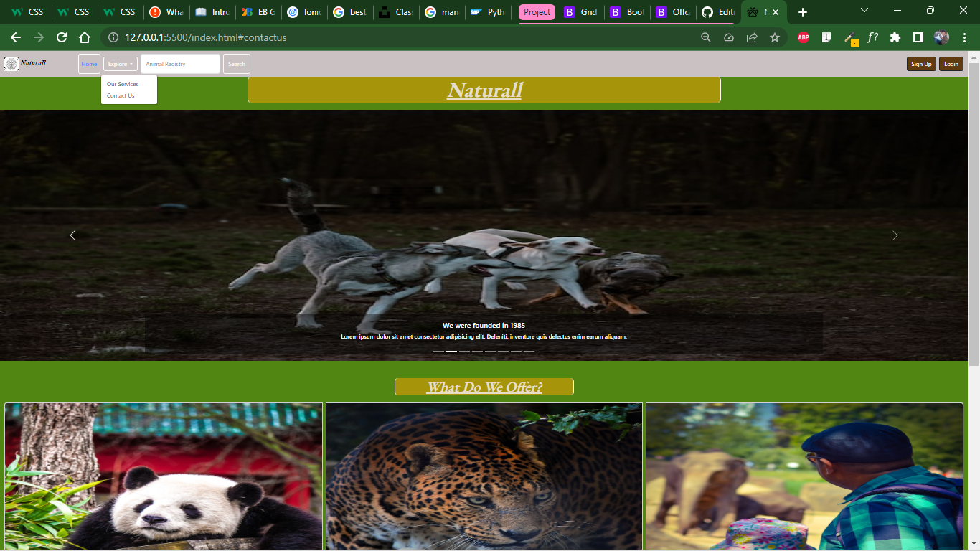Show the previous carousel slide
The width and height of the screenshot is (980, 551).
click(x=72, y=235)
